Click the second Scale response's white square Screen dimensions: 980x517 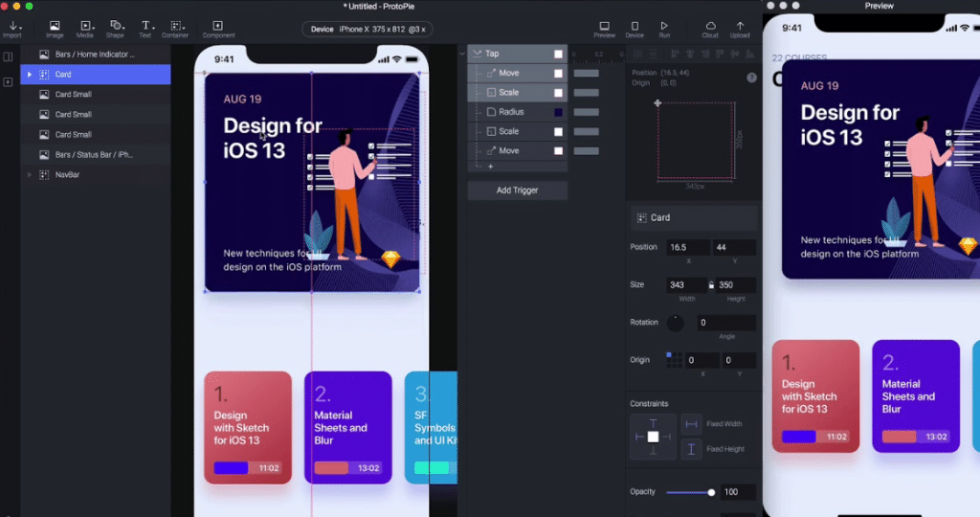pos(558,132)
